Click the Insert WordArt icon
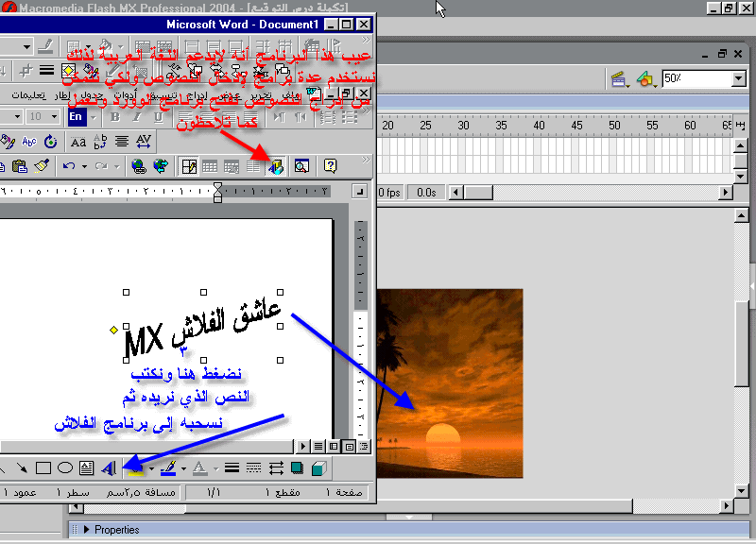The height and width of the screenshot is (544, 756). (109, 467)
